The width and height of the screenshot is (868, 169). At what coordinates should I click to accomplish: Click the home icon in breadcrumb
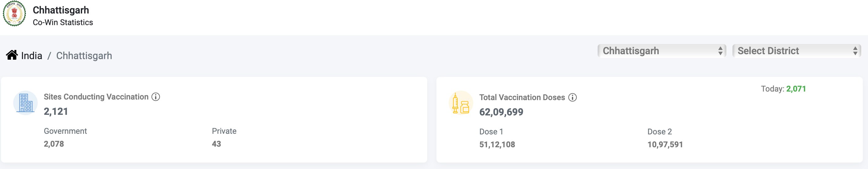coord(12,55)
